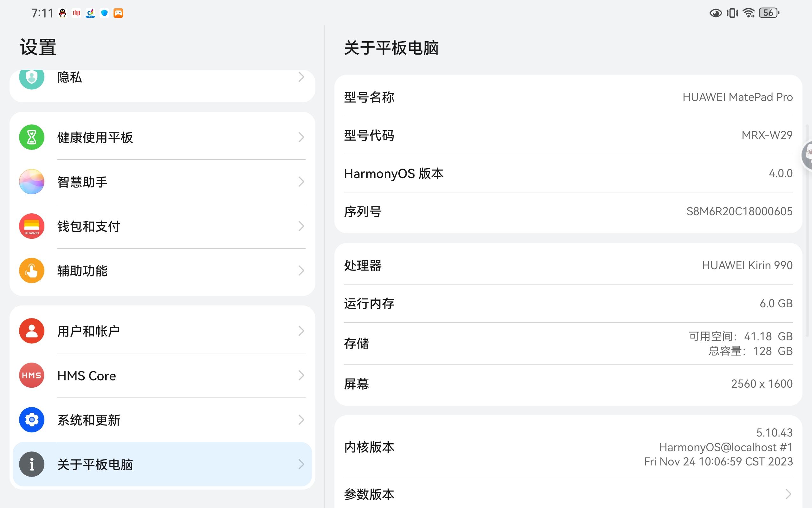812x508 pixels.
Task: Tap the floating assistant bubble at right edge
Action: 807,155
